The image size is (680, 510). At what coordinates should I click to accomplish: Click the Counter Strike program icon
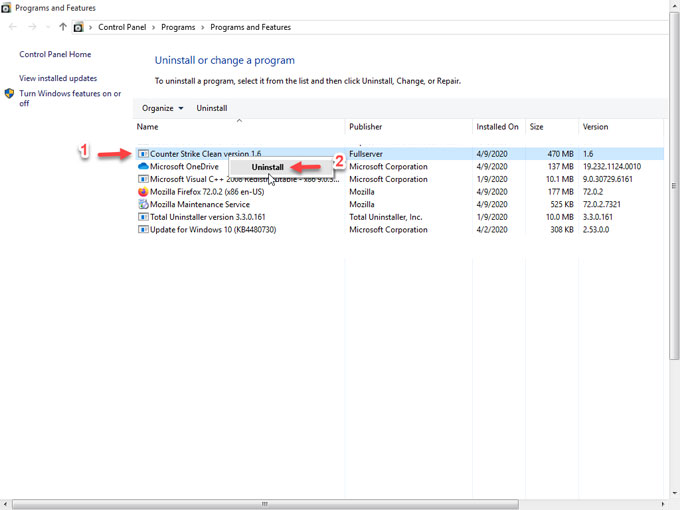[x=143, y=154]
